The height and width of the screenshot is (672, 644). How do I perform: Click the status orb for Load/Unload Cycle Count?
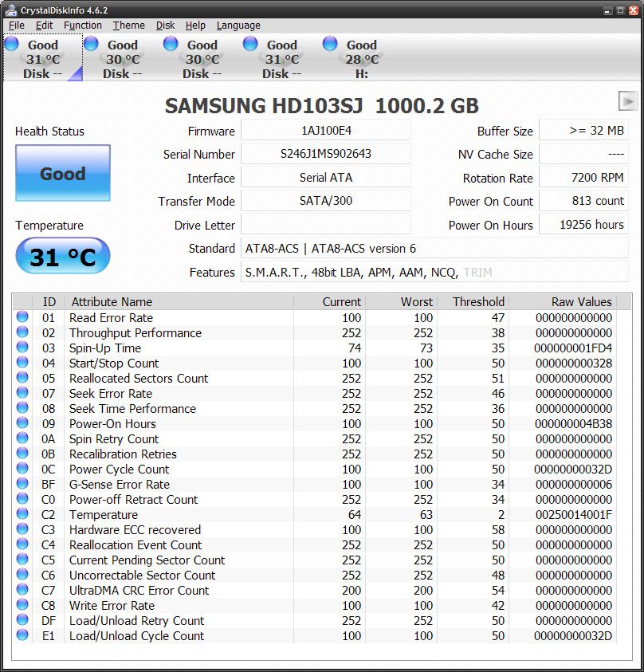tap(22, 635)
